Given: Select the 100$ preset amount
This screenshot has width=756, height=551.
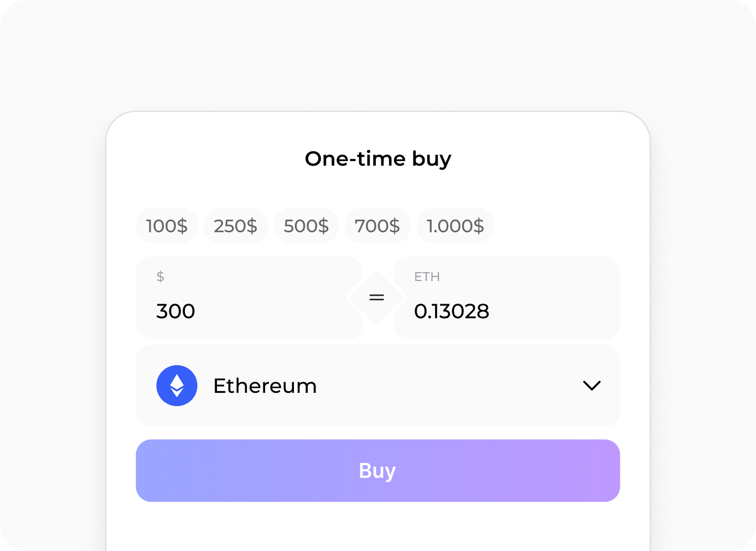Looking at the screenshot, I should [x=167, y=226].
